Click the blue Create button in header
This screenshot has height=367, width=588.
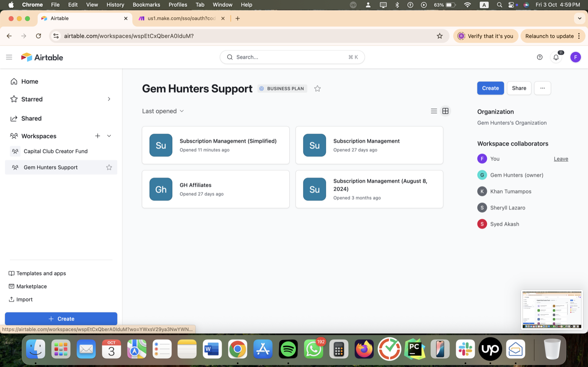[490, 88]
